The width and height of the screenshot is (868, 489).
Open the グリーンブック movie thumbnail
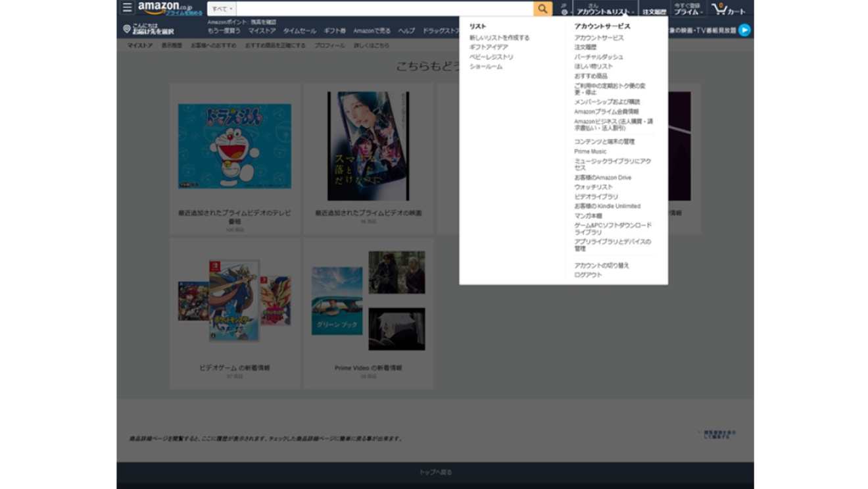[337, 301]
